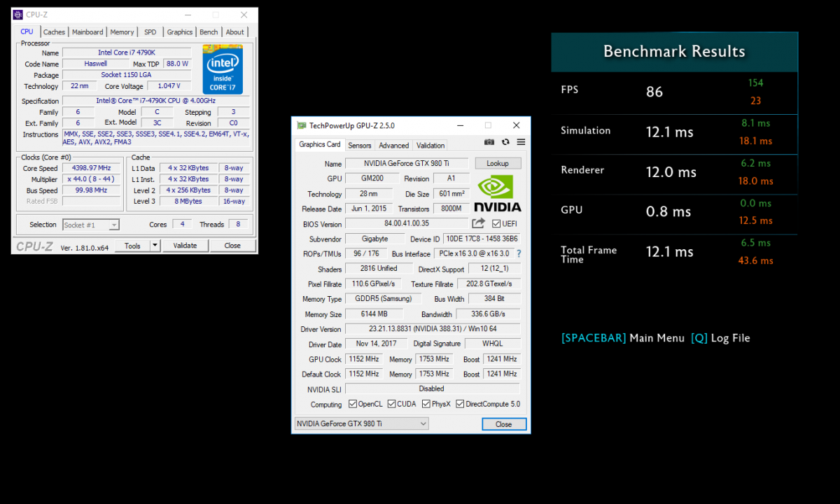Click the Close button in CPU-Z
The height and width of the screenshot is (504, 840).
point(232,246)
